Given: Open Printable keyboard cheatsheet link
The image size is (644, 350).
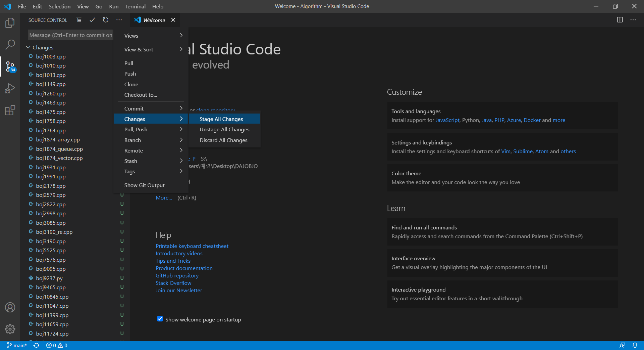Looking at the screenshot, I should click(192, 246).
